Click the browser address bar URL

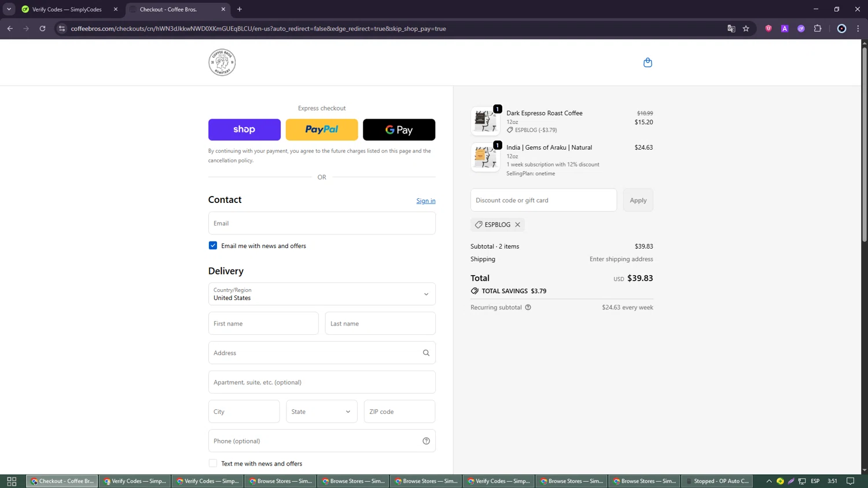pos(258,28)
